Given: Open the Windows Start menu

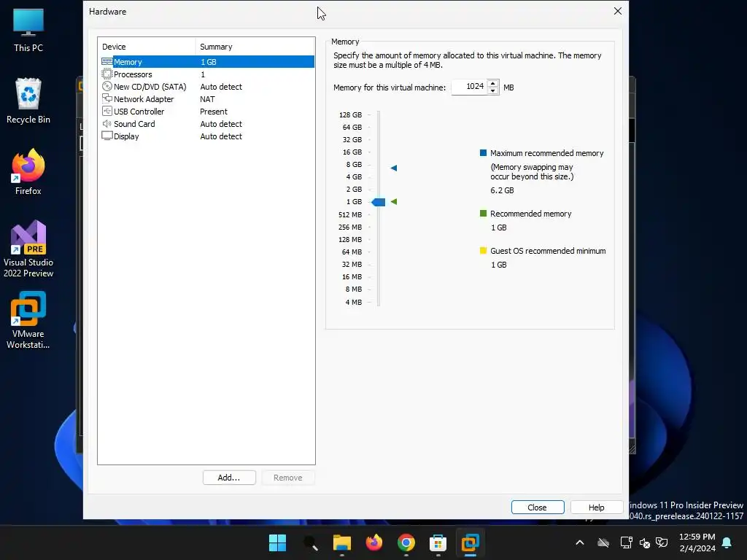Looking at the screenshot, I should (277, 542).
